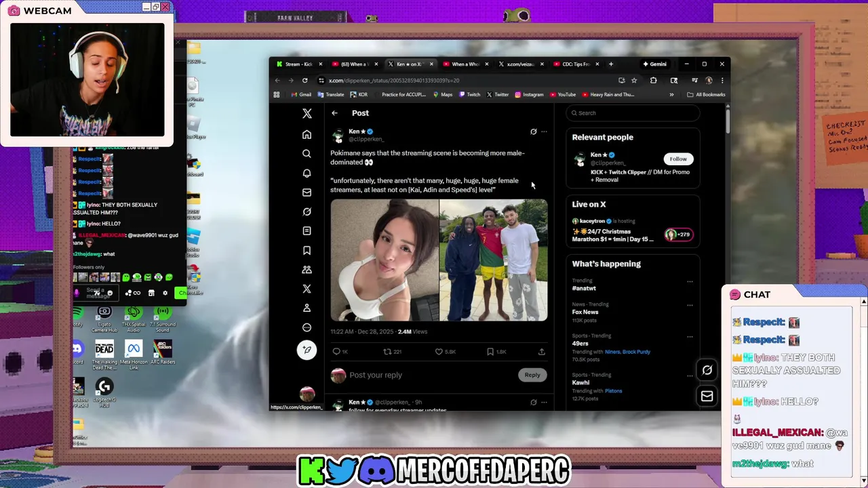The height and width of the screenshot is (488, 868).
Task: Follow Ken in Relevant people
Action: (x=678, y=159)
